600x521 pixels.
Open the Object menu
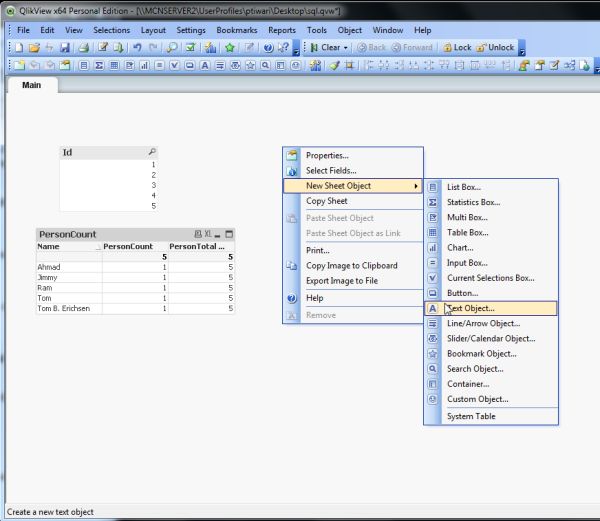pyautogui.click(x=349, y=30)
